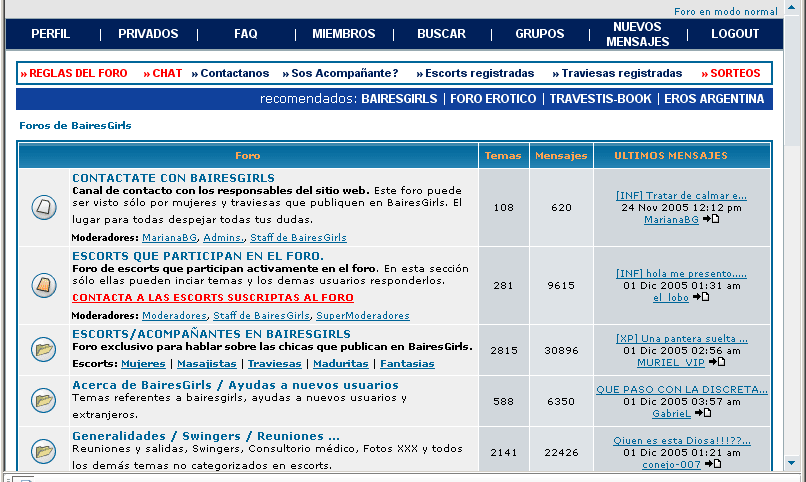Click user MURIEL_VIP in last messages

coord(671,362)
